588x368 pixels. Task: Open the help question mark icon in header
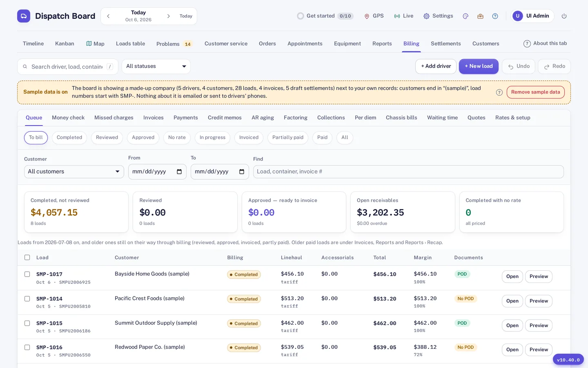tap(495, 16)
